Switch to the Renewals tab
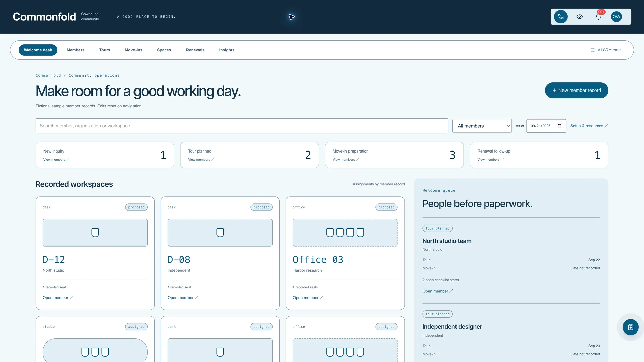 [195, 50]
